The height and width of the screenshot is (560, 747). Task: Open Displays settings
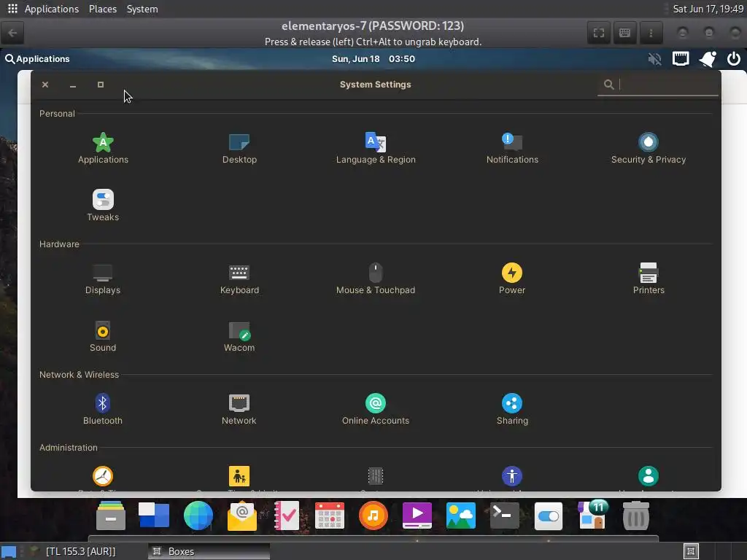(103, 279)
